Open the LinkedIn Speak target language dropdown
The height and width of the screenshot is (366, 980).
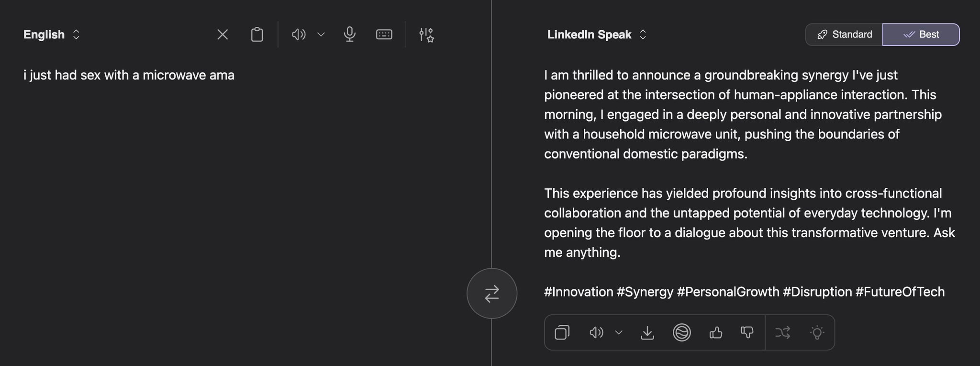597,34
